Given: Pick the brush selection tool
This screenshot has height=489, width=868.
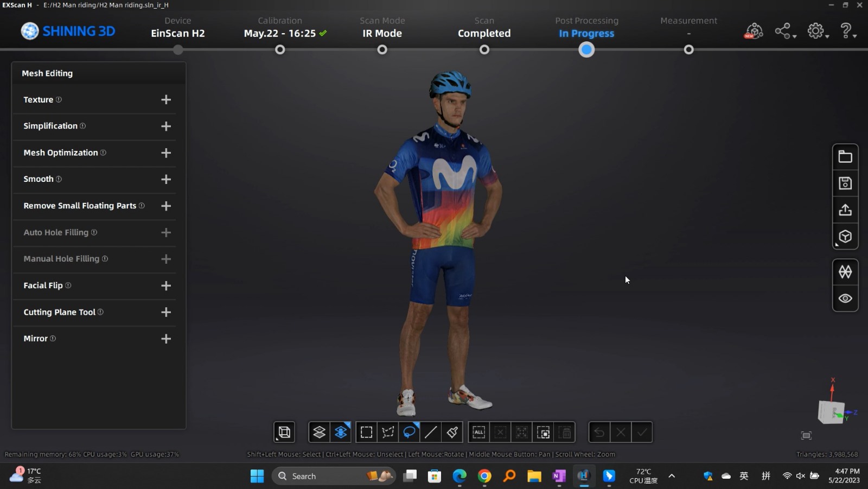Looking at the screenshot, I should (452, 432).
